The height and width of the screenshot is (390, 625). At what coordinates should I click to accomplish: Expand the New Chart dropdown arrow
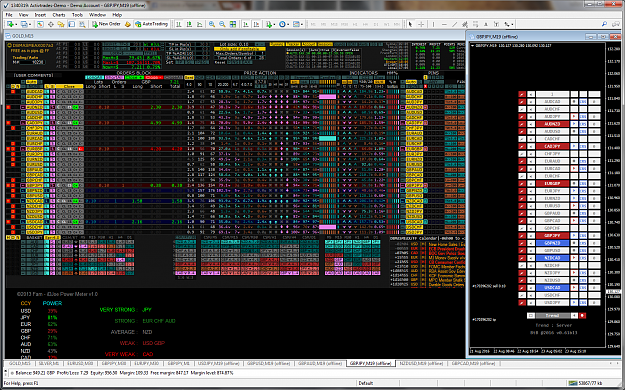(16, 25)
